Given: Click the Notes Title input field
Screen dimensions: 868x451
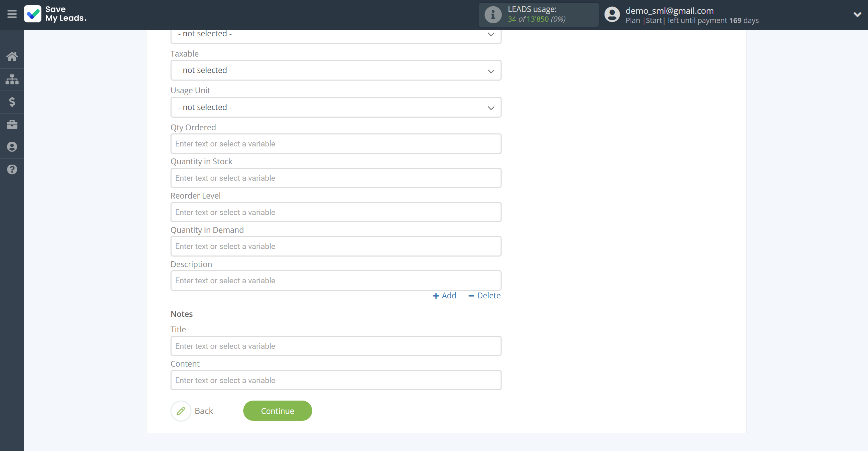Looking at the screenshot, I should (x=336, y=345).
